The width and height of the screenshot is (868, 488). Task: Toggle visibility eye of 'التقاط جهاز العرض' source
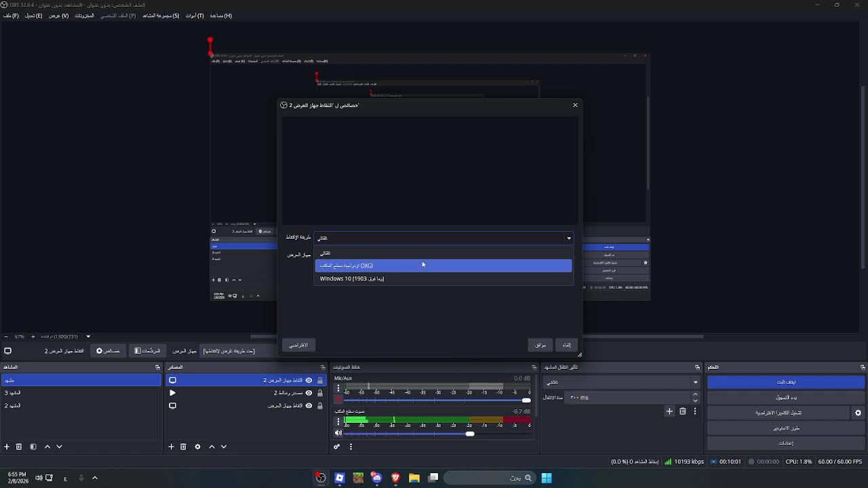point(309,405)
